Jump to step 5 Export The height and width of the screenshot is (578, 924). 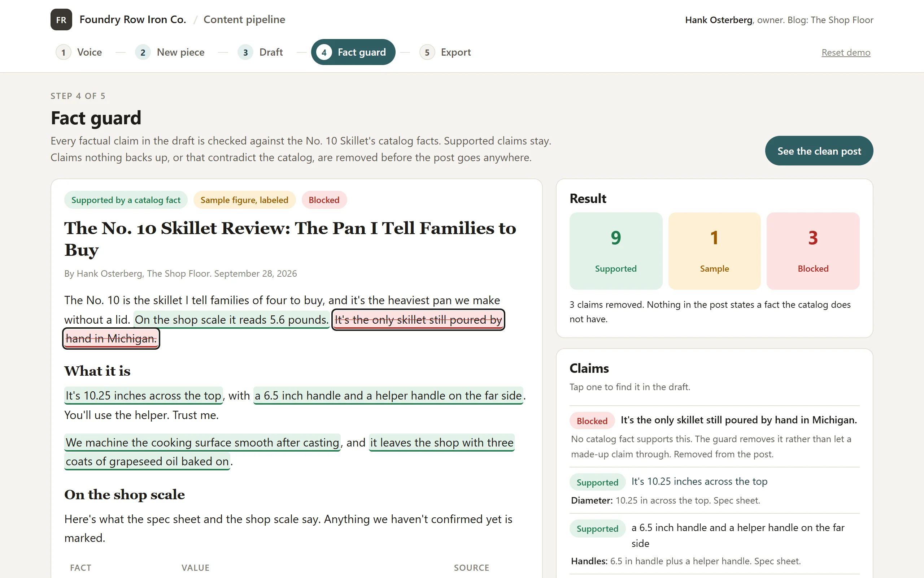tap(445, 52)
